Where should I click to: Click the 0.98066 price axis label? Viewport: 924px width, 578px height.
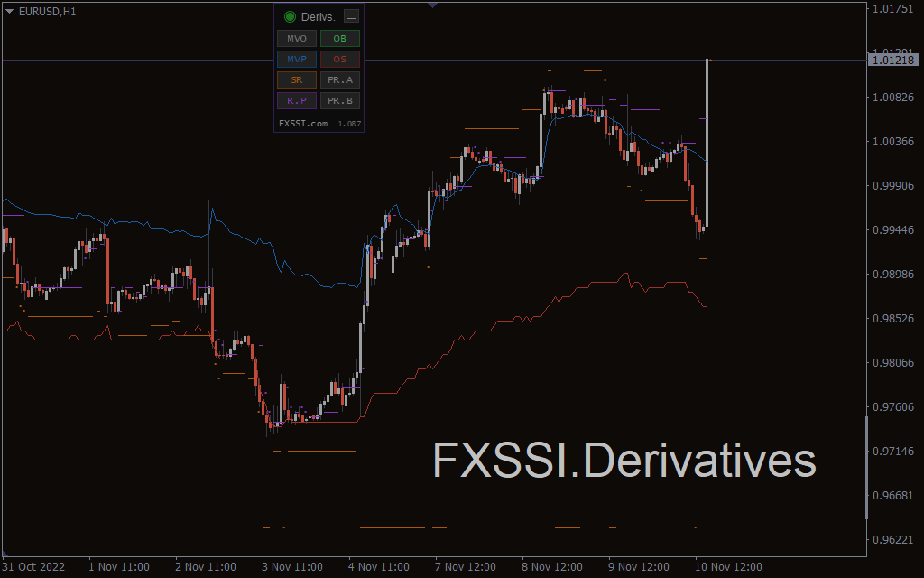[x=893, y=362]
